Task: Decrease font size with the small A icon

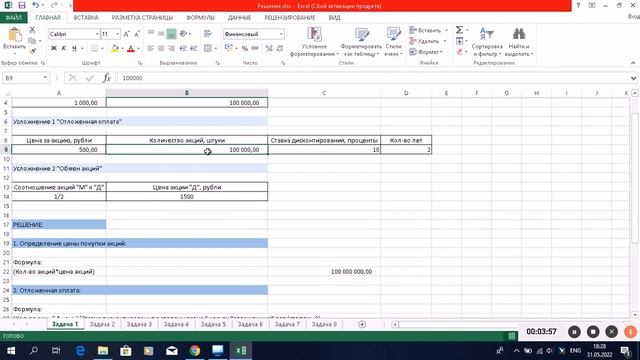Action: click(x=137, y=34)
